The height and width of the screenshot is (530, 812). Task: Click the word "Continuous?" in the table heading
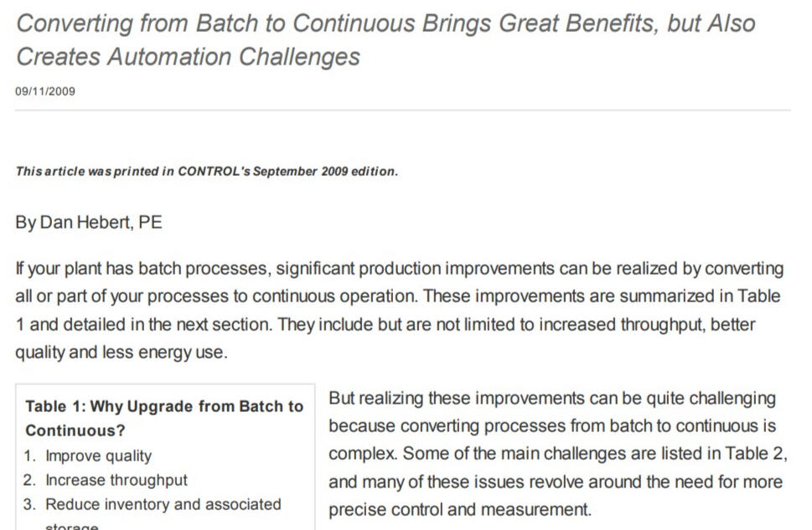pos(75,431)
